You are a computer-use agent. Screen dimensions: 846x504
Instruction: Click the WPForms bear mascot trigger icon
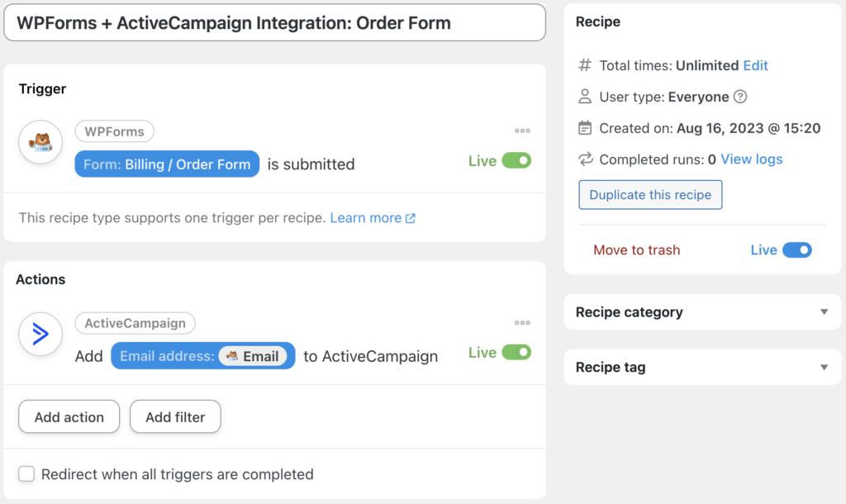40,142
